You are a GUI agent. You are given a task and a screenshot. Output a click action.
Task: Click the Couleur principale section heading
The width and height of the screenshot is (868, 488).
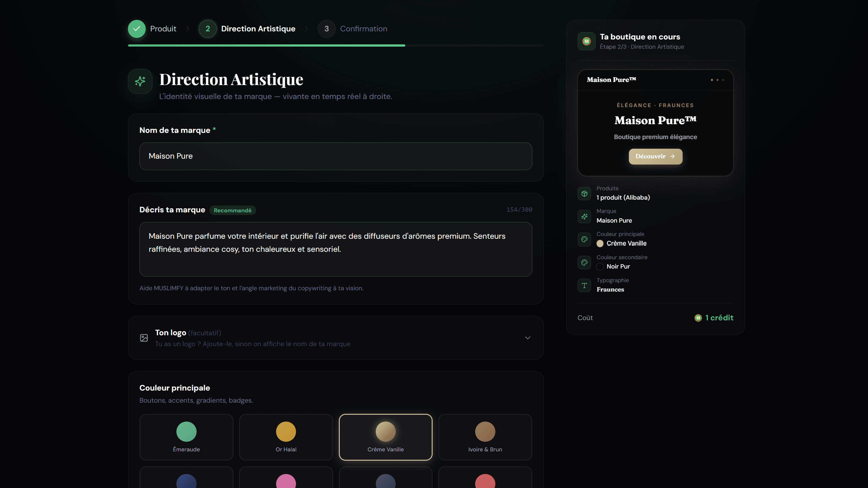(x=175, y=388)
